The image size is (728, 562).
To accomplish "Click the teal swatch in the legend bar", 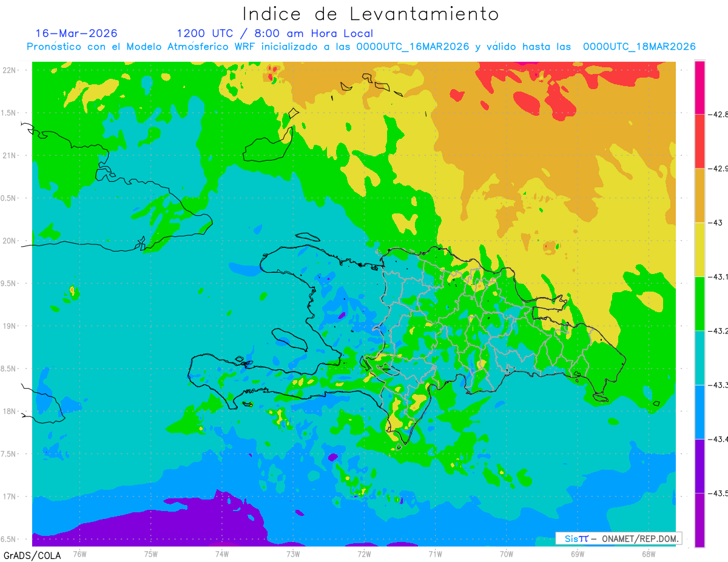I will (699, 358).
